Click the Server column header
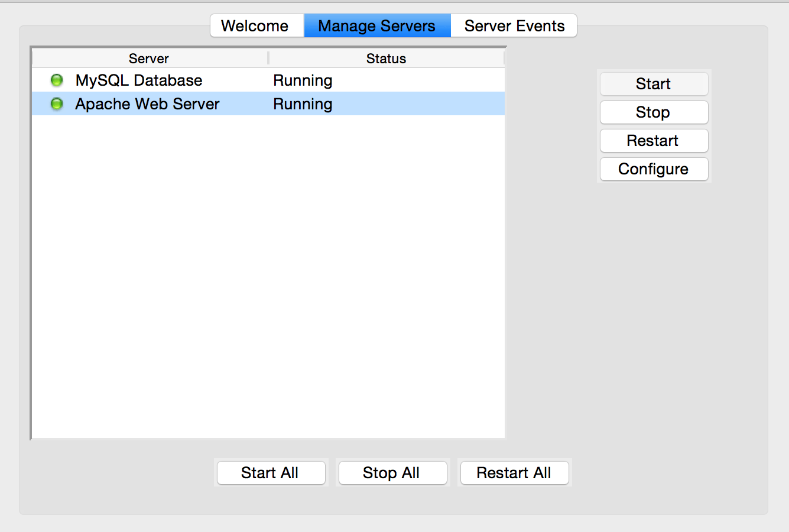 [150, 59]
